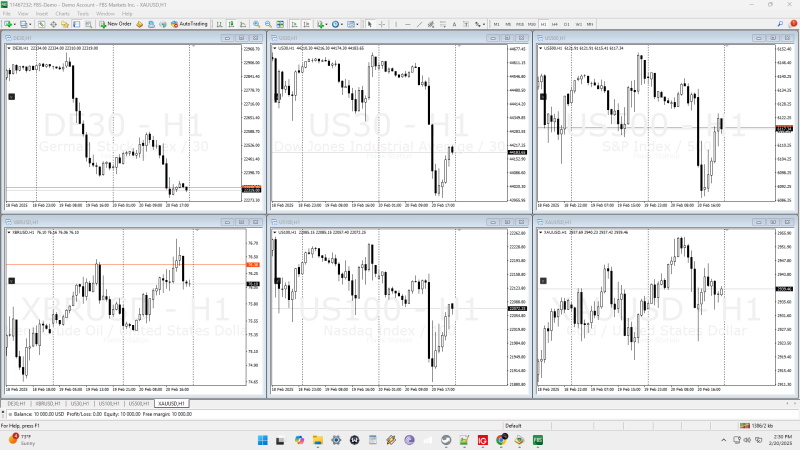This screenshot has width=800, height=450.
Task: Expand the one-click trading arrow in DE30 chart
Action: coord(10,48)
